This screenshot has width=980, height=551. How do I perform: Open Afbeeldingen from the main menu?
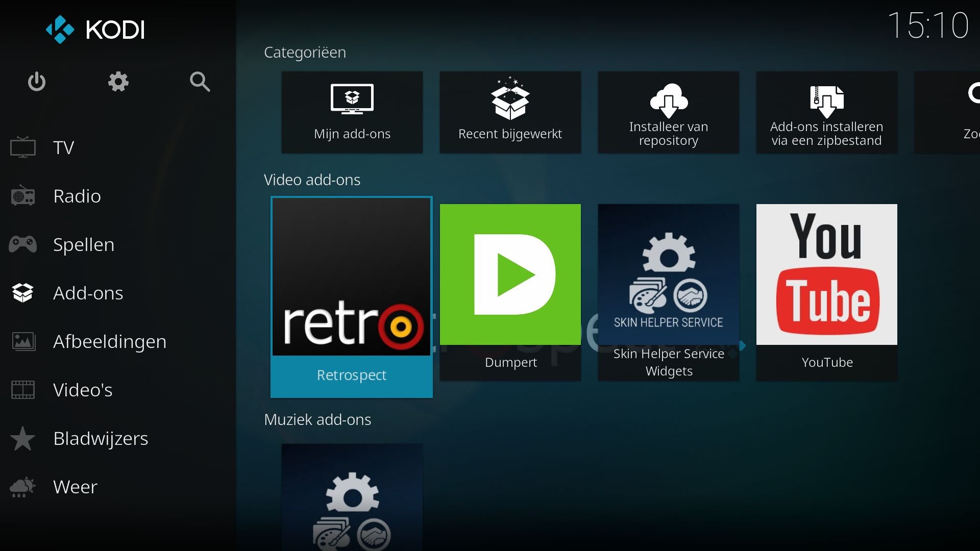coord(109,342)
